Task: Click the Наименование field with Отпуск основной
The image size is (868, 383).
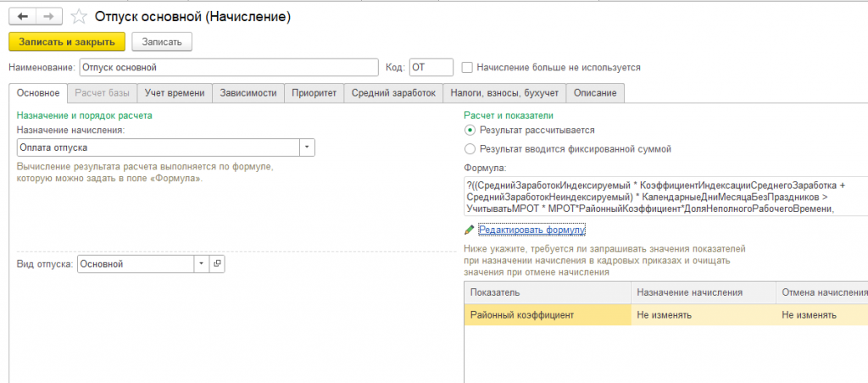Action: pyautogui.click(x=229, y=68)
